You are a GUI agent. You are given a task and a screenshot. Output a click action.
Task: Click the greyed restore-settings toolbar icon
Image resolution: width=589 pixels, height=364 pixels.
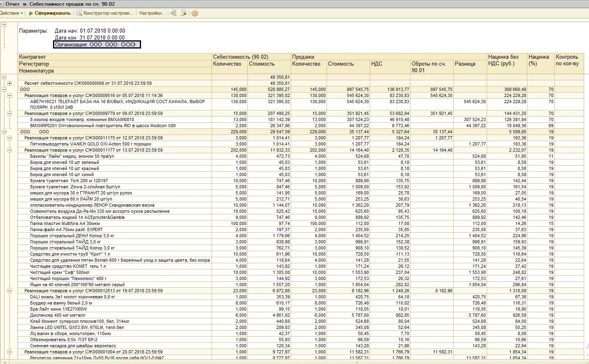174,13
